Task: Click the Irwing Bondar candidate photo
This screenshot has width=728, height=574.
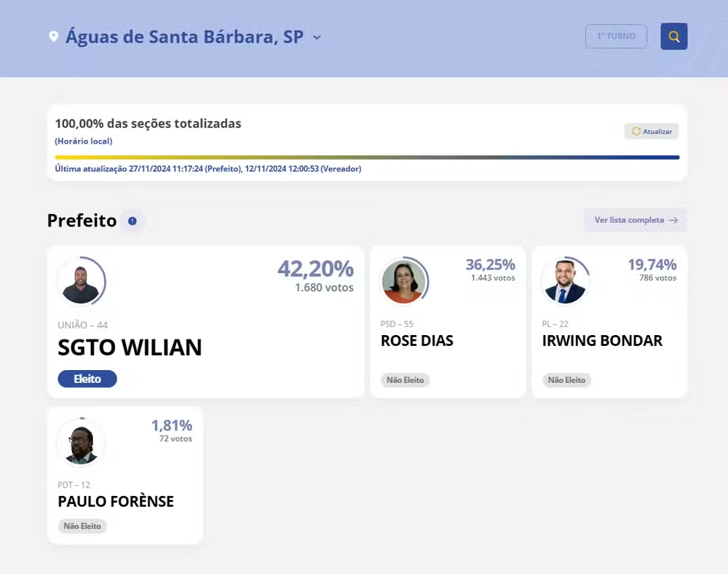Action: tap(565, 282)
